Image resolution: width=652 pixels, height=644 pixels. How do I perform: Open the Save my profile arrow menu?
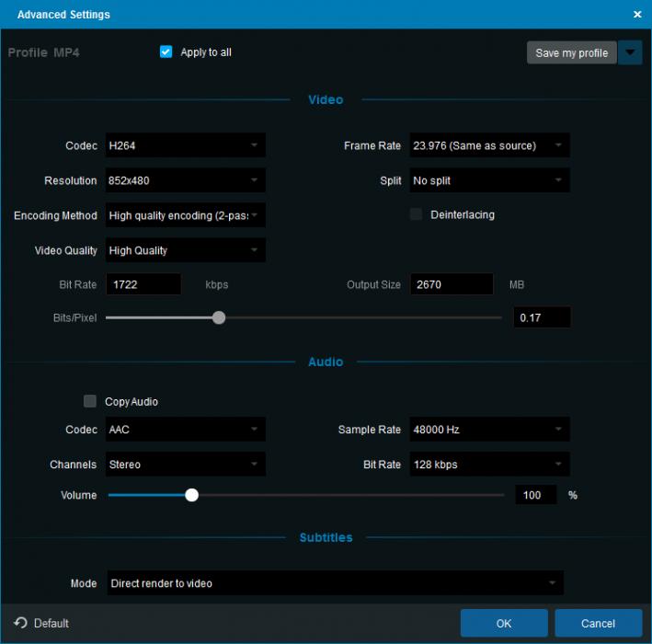tap(630, 52)
